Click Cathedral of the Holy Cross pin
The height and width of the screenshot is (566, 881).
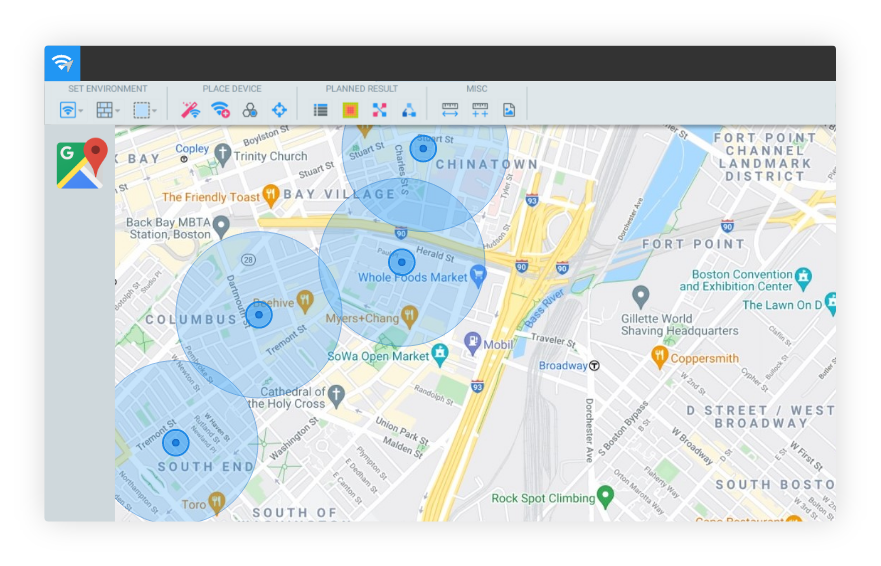tap(336, 395)
